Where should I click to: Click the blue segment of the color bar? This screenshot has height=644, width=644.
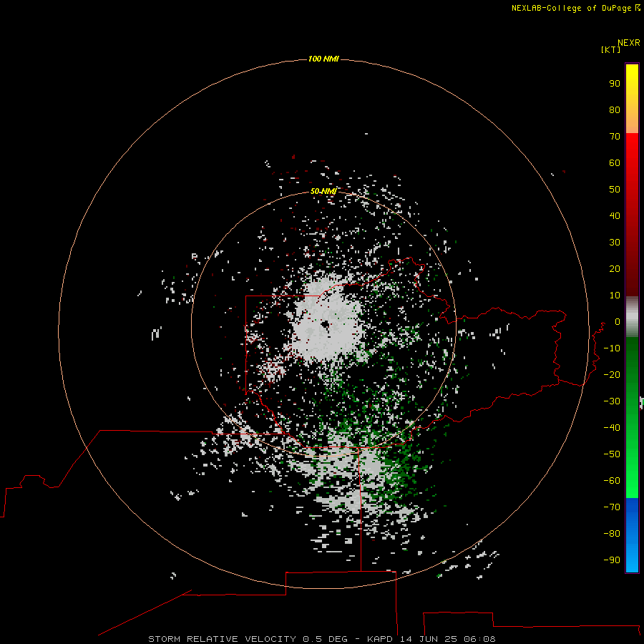(632, 535)
